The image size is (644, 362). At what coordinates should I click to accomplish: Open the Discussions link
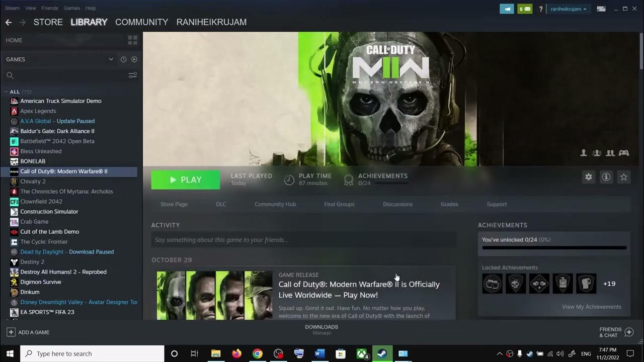pos(397,204)
